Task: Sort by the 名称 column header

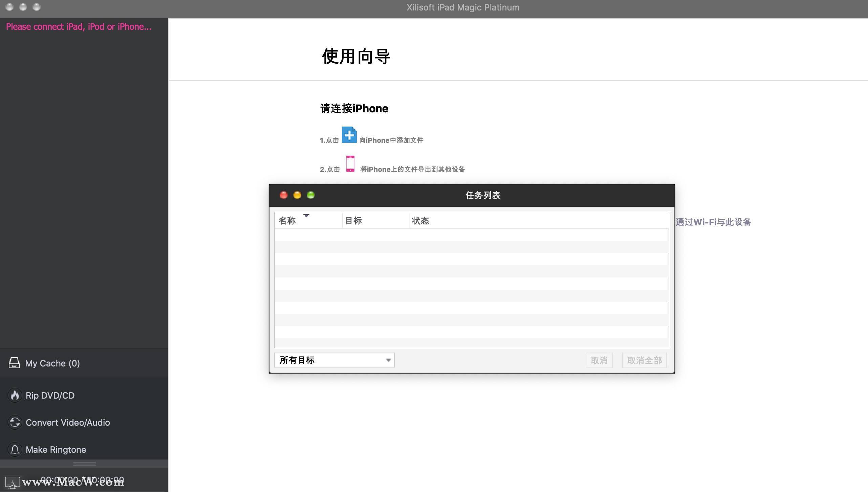Action: tap(308, 221)
